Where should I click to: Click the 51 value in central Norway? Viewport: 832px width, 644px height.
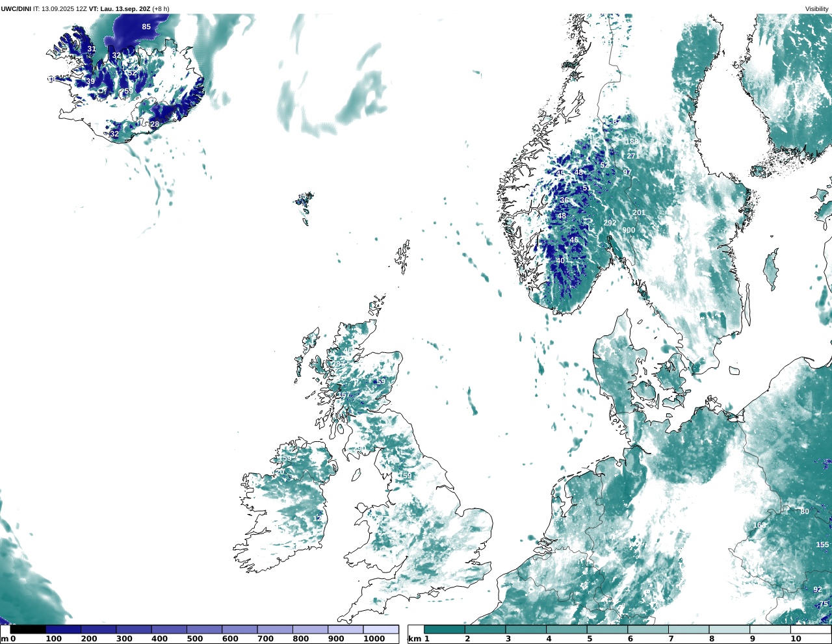(586, 188)
